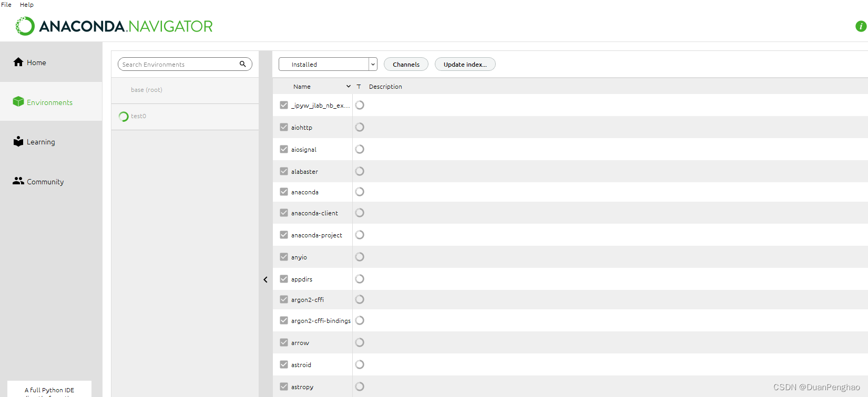Select the test0 environment

[185, 117]
